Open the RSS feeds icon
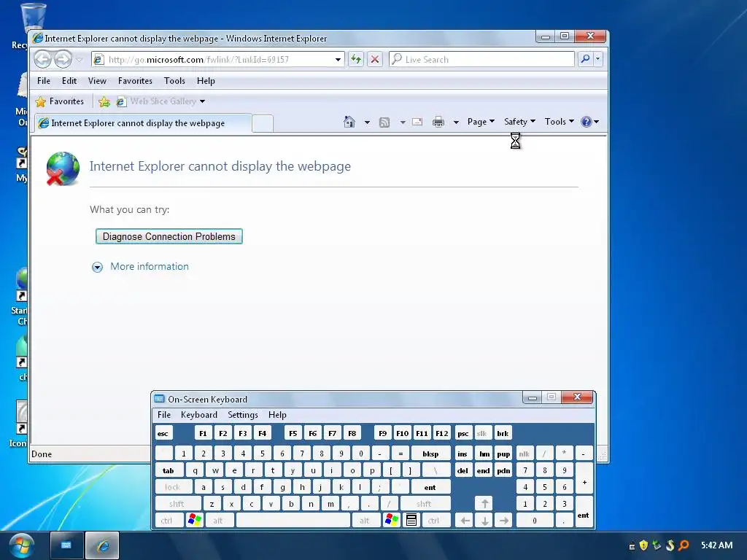Viewport: 747px width, 560px height. click(x=384, y=122)
